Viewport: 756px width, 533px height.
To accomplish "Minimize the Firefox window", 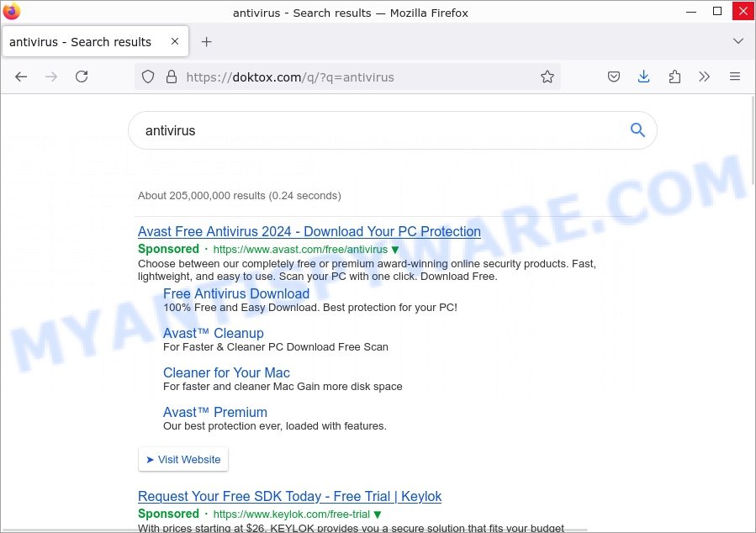I will tap(691, 11).
